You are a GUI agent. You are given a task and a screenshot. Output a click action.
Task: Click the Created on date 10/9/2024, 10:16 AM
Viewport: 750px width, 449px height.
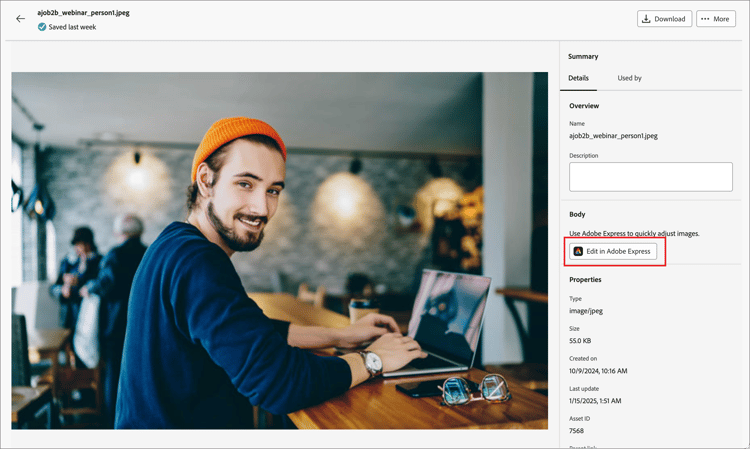[598, 371]
